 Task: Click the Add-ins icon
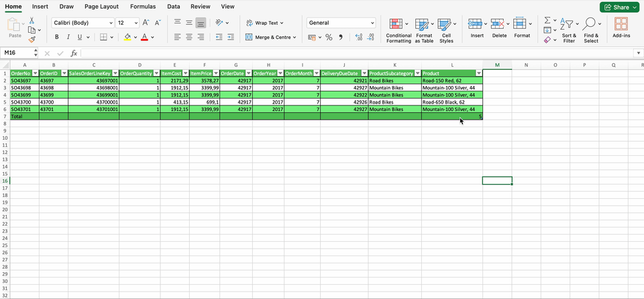tap(621, 24)
